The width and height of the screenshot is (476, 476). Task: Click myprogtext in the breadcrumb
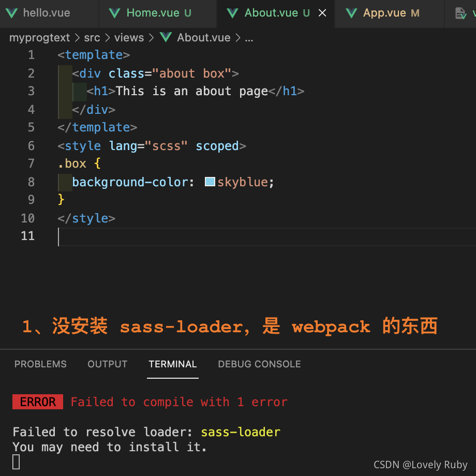[x=39, y=38]
